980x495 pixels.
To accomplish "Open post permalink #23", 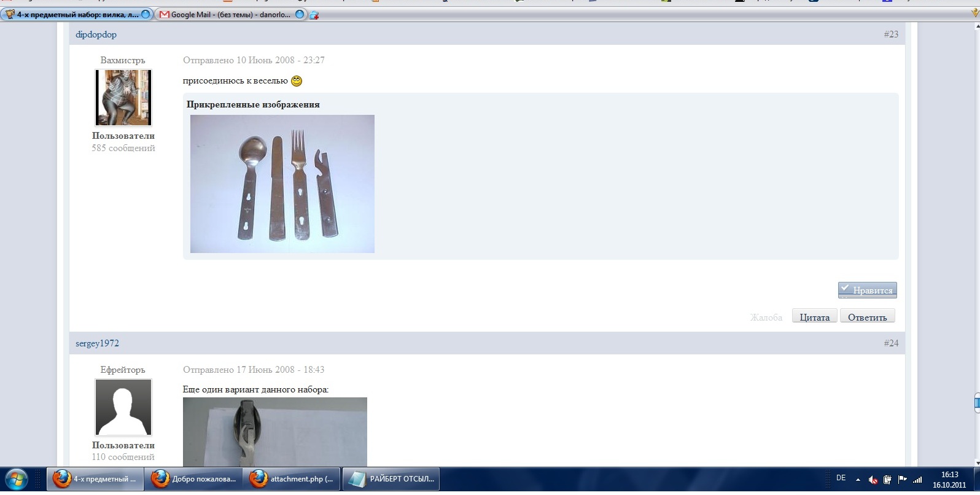I will coord(891,34).
